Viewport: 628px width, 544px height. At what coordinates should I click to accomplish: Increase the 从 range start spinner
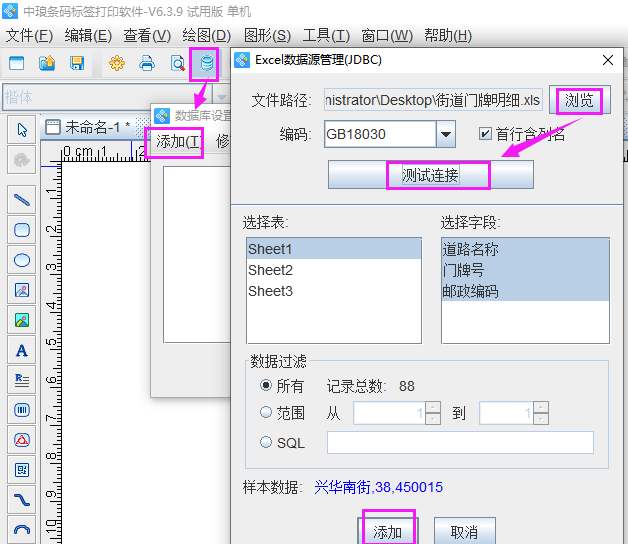(433, 407)
